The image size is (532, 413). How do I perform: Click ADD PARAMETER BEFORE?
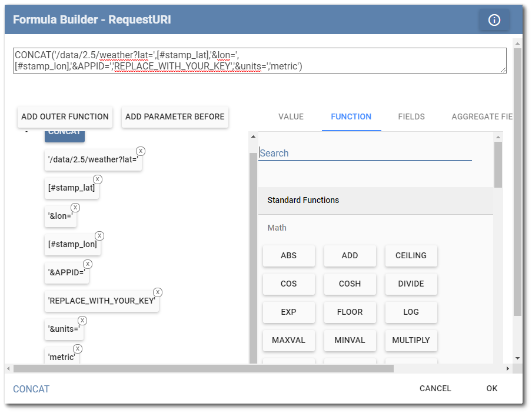tap(174, 117)
